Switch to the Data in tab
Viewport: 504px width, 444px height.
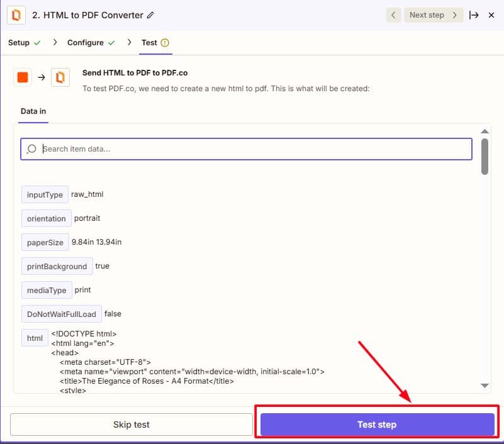coord(33,111)
